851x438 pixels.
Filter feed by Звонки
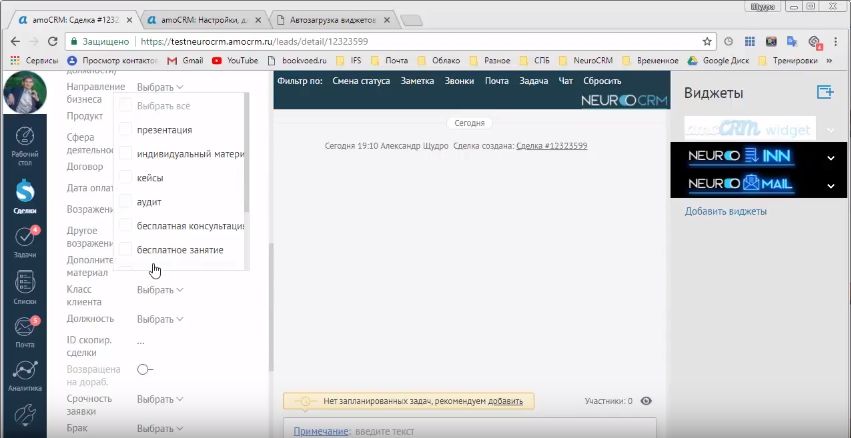(459, 81)
